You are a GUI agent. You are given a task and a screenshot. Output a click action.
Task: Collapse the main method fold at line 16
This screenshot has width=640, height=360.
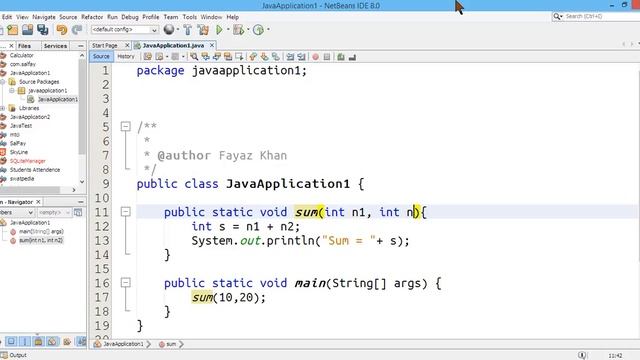[126, 282]
